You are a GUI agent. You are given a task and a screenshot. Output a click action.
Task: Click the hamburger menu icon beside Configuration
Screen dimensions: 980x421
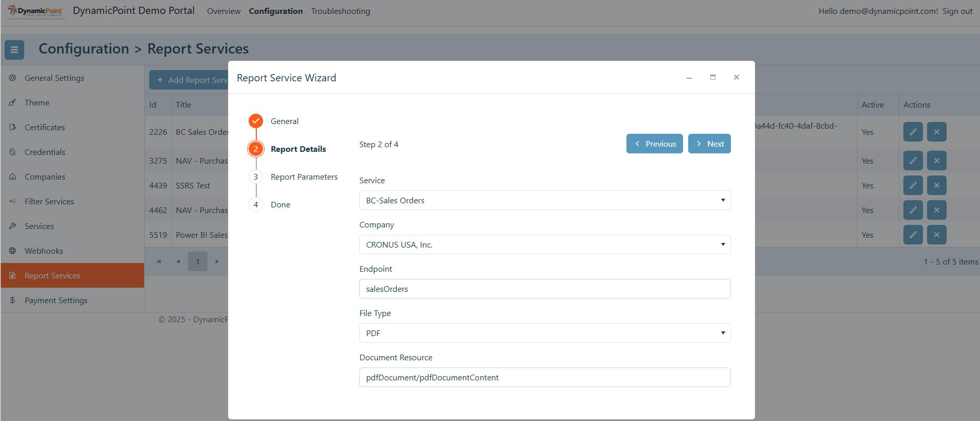[x=14, y=49]
